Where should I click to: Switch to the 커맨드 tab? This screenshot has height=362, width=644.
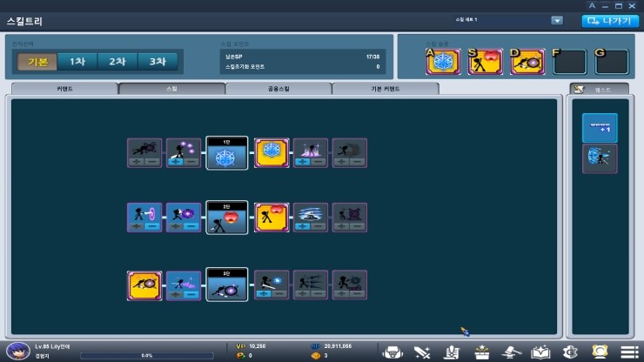click(x=64, y=89)
